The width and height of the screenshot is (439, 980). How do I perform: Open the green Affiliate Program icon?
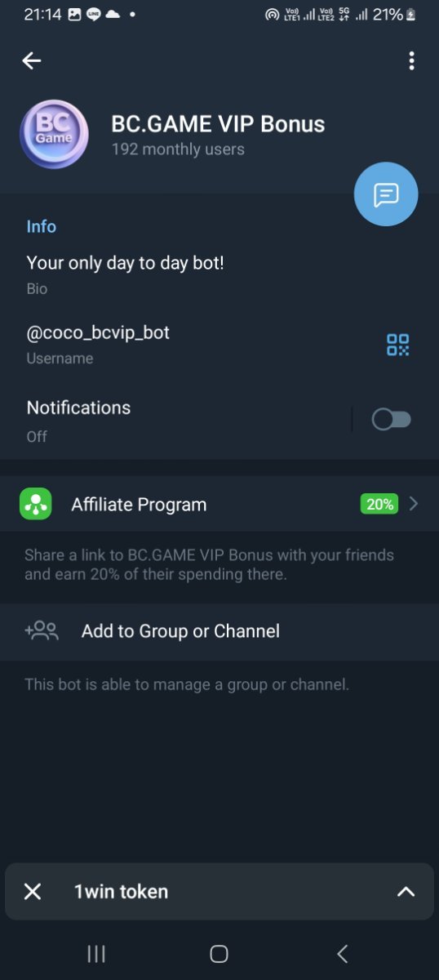point(35,504)
